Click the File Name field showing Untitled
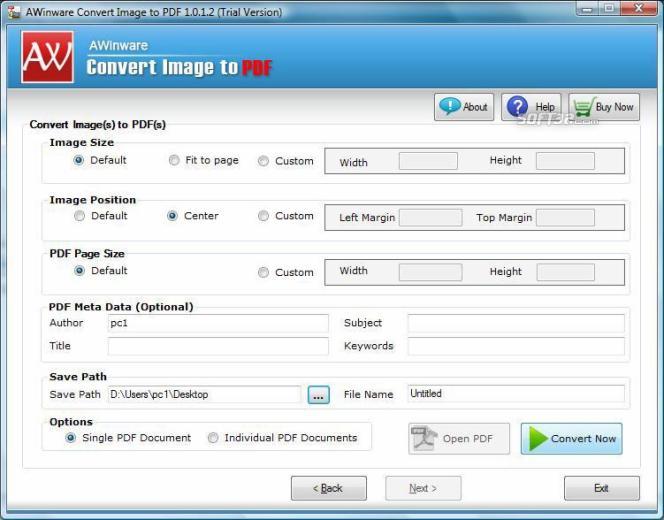 (x=516, y=394)
